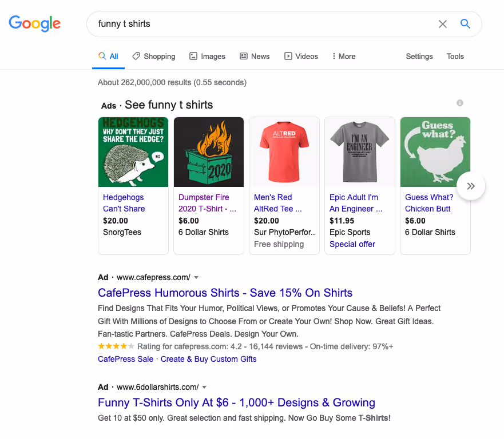
Task: Click the Epic Sports seller name
Action: [350, 232]
